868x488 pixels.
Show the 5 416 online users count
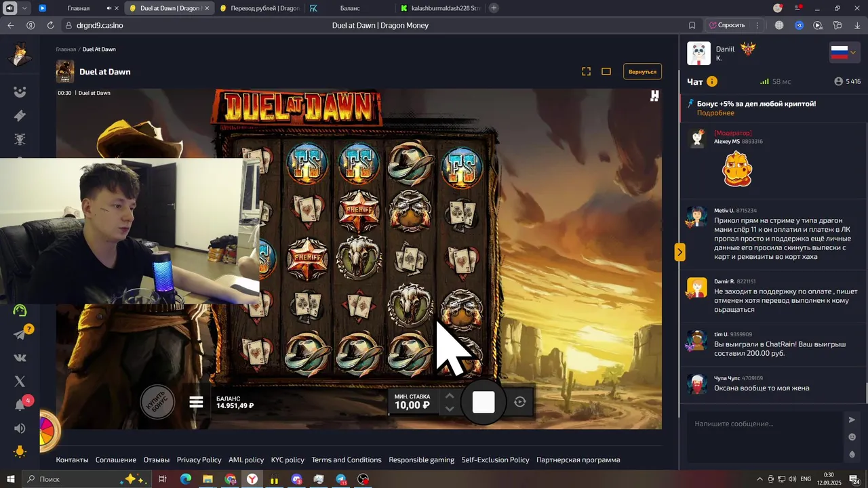[848, 81]
